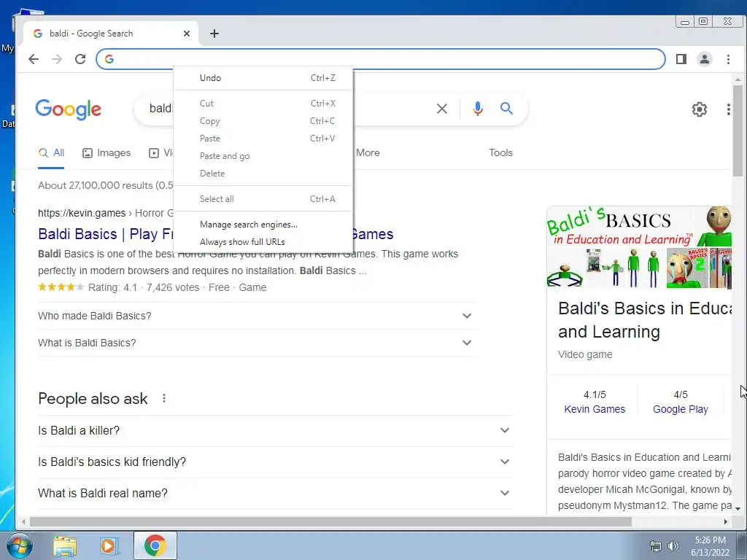The height and width of the screenshot is (560, 747).
Task: Open People also ask options dots
Action: (x=164, y=398)
